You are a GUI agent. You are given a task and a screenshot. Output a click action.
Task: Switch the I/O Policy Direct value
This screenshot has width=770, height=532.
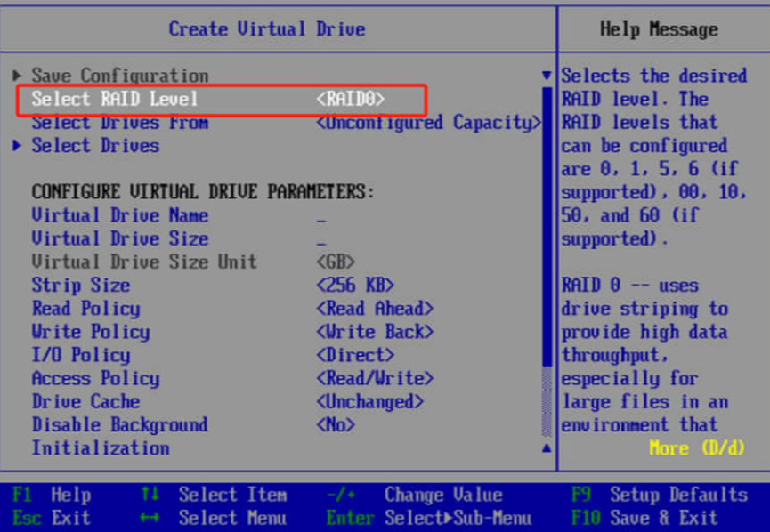tap(355, 355)
